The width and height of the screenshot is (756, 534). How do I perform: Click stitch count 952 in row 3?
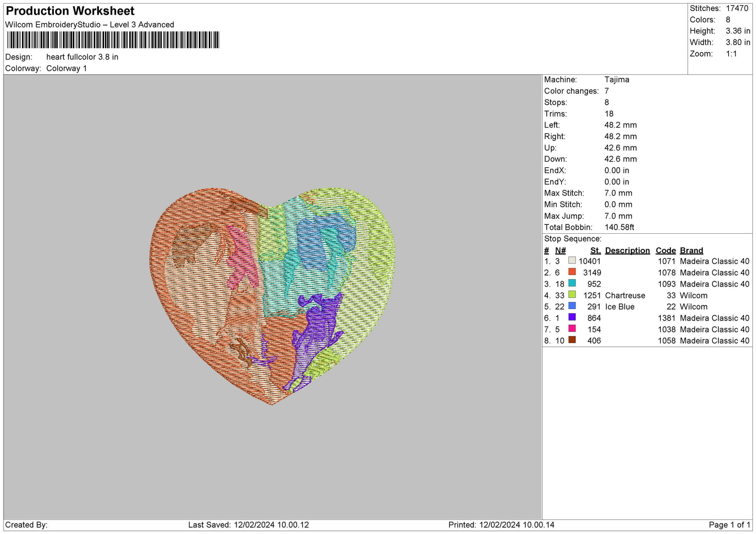coord(594,285)
